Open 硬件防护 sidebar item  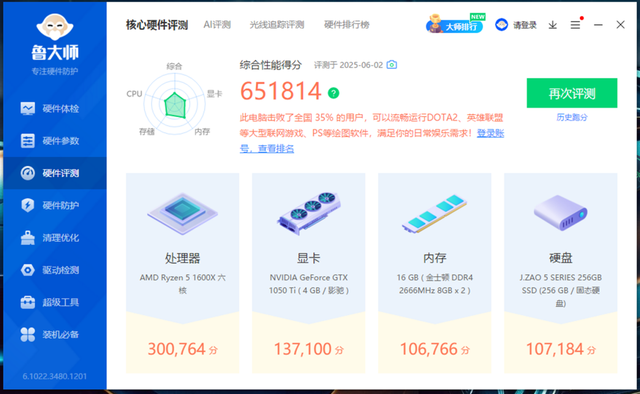coord(55,205)
